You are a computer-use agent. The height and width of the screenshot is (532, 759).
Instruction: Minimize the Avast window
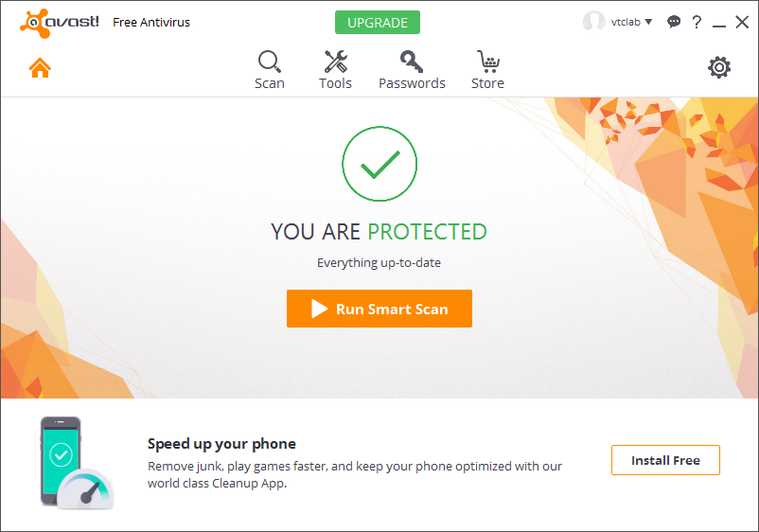pyautogui.click(x=719, y=23)
